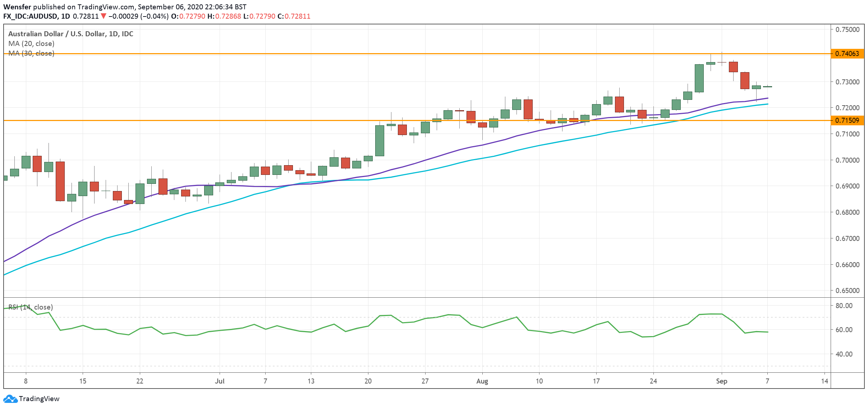The height and width of the screenshot is (409, 868).
Task: Click the 0.70000 price axis label
Action: [847, 160]
